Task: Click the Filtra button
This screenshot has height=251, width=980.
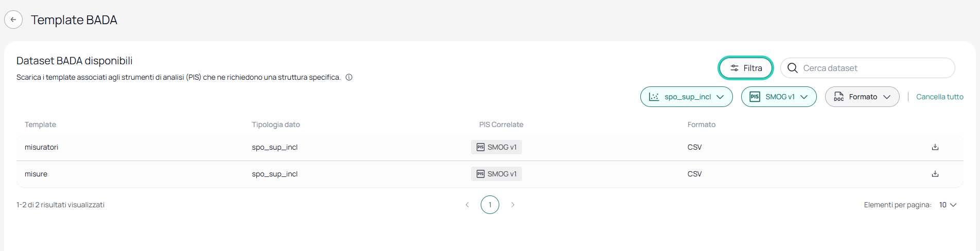Action: coord(746,68)
